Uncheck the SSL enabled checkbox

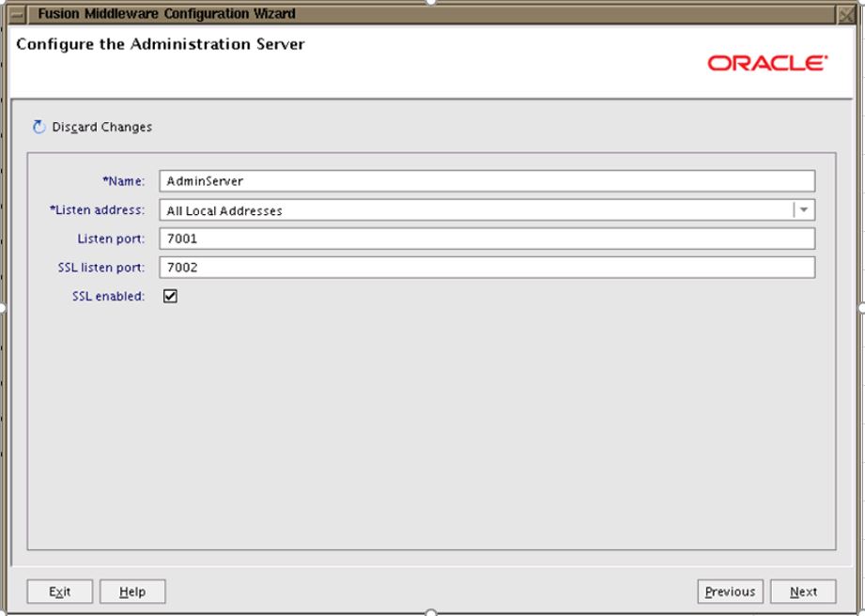(170, 296)
